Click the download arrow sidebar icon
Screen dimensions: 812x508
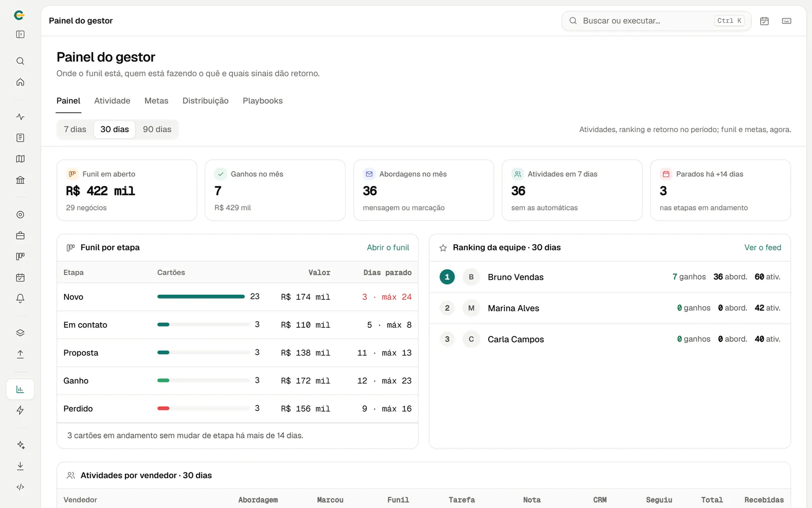coord(20,466)
